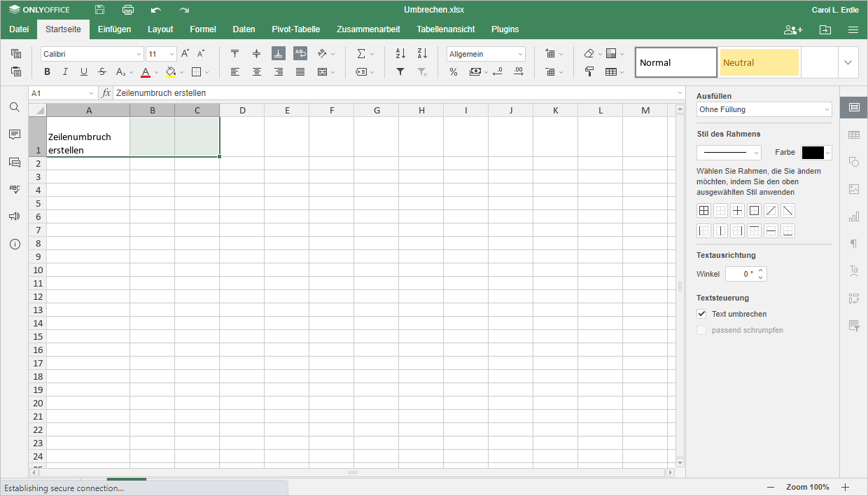Screen dimensions: 868x496
Task: Switch to the Daten tab
Action: point(244,29)
